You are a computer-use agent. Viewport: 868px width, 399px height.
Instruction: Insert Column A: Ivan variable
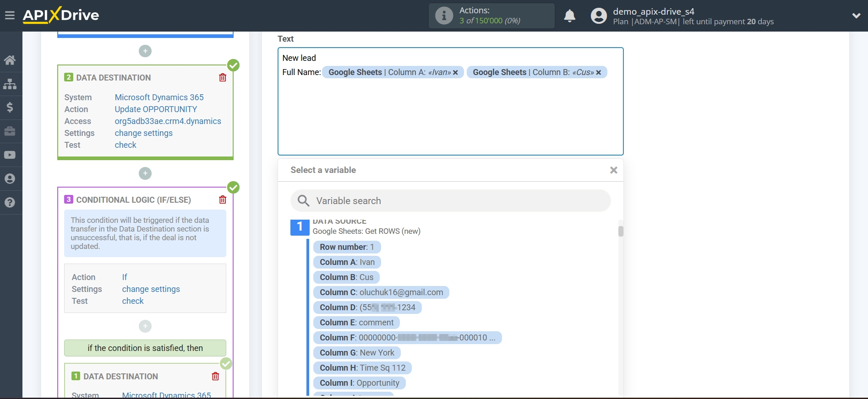point(347,262)
